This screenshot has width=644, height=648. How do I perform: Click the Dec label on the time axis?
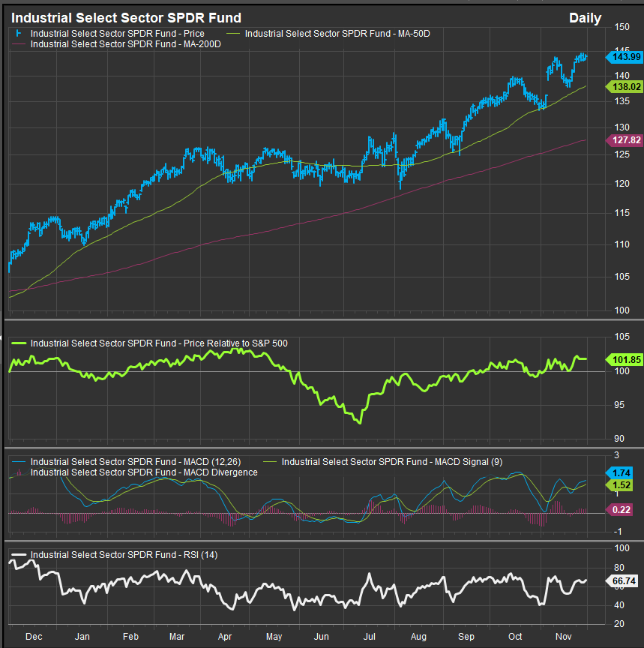[x=34, y=637]
